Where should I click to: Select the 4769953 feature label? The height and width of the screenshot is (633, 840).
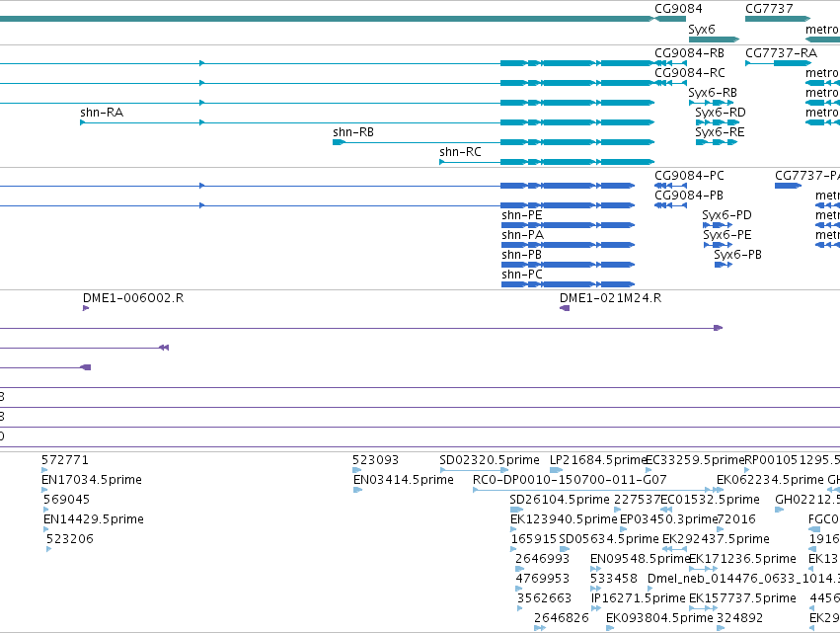(542, 579)
